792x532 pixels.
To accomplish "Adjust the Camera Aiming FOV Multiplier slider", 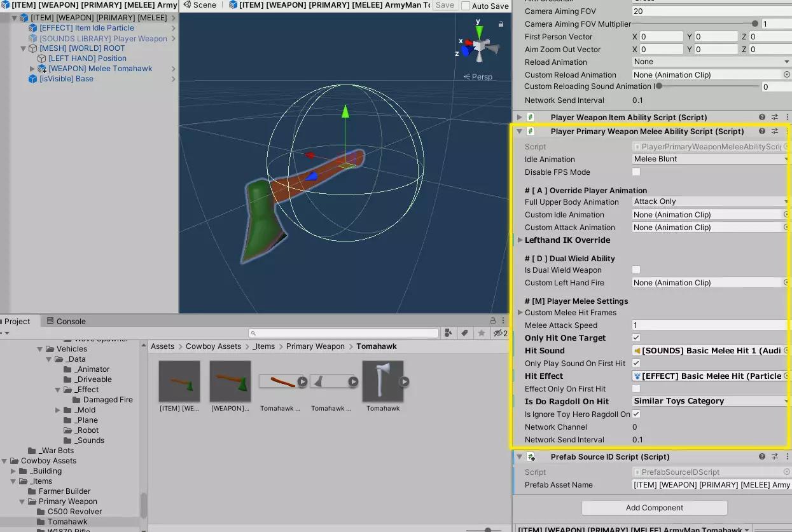I will (754, 24).
